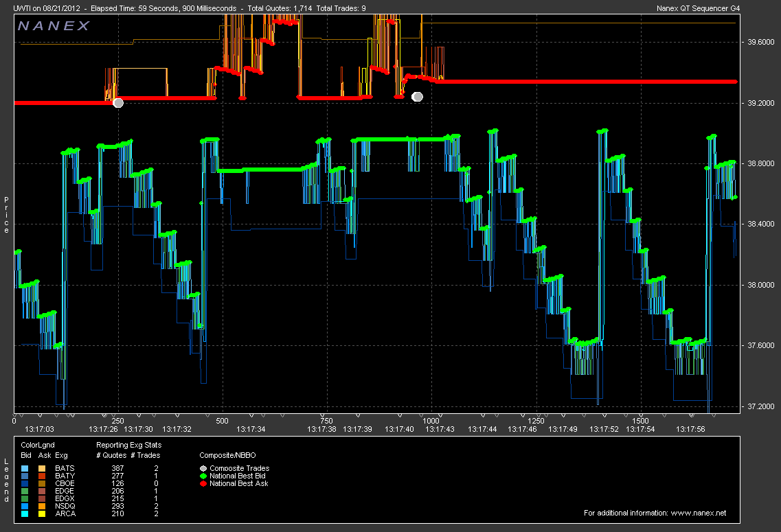Pick the CBOE bid color swatch
Image resolution: width=781 pixels, height=532 pixels.
[25, 483]
